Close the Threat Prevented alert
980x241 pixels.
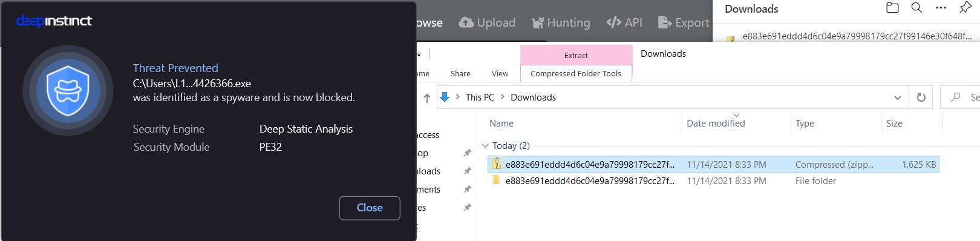[x=370, y=208]
